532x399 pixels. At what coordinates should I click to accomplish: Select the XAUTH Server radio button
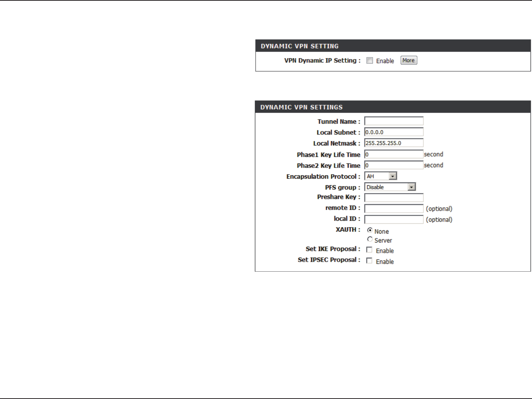tap(370, 239)
